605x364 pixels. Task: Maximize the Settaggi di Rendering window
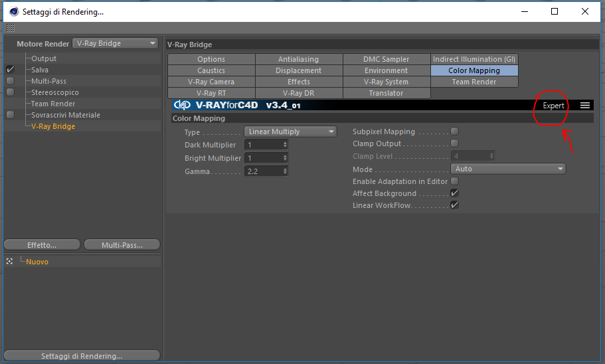pos(555,11)
